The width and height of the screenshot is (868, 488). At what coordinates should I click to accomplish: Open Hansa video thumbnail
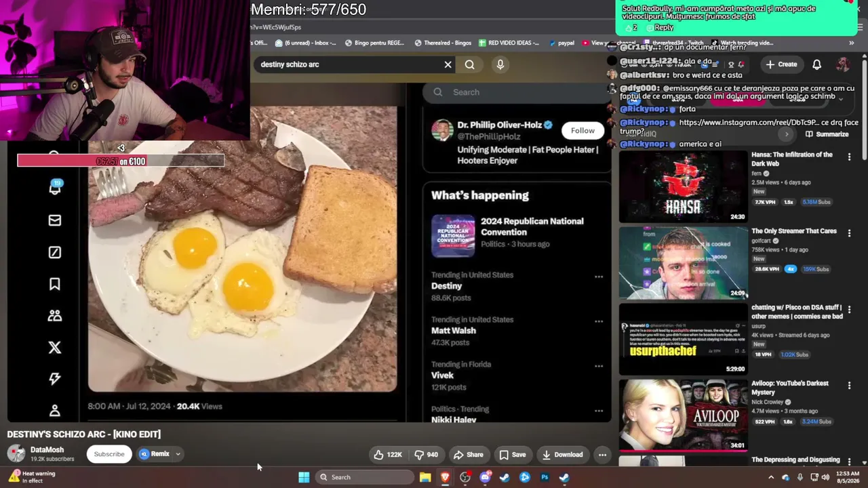click(x=683, y=187)
